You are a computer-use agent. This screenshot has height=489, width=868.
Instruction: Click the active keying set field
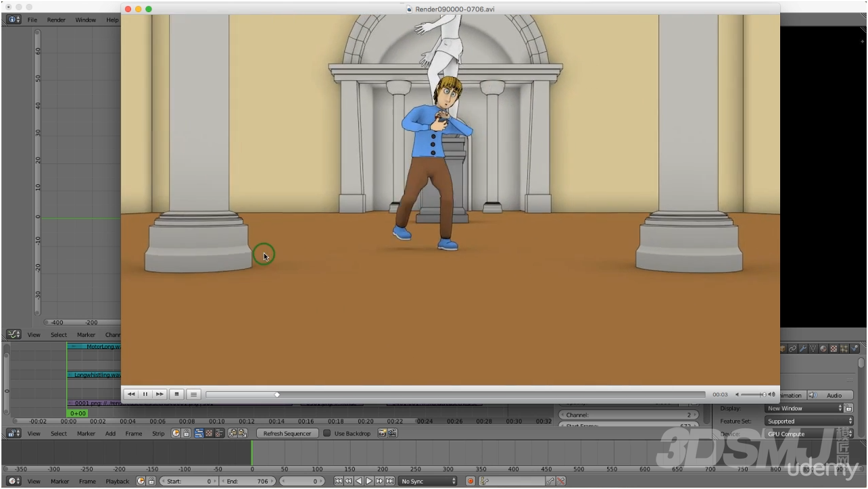[512, 481]
